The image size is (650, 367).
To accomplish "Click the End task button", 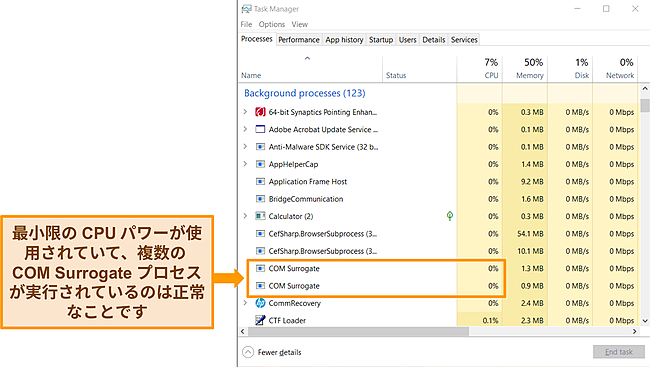I will (619, 352).
